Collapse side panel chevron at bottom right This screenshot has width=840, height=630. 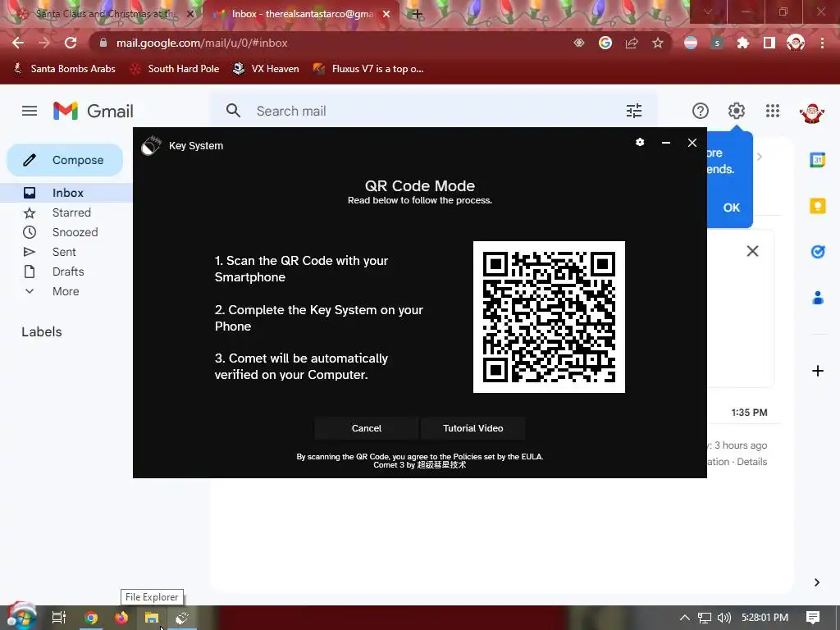817,582
